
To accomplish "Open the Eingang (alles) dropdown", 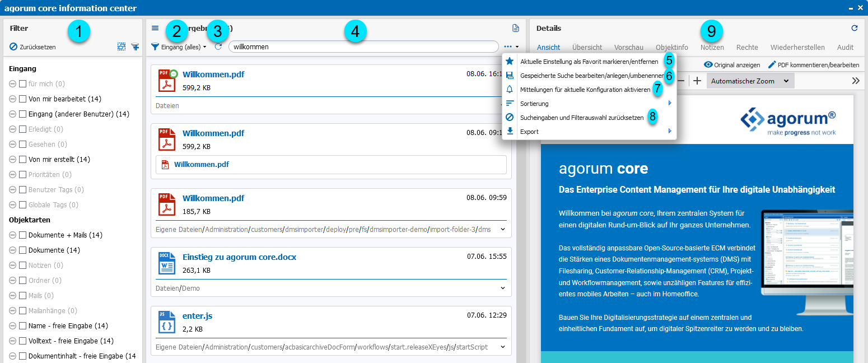I will (x=179, y=47).
